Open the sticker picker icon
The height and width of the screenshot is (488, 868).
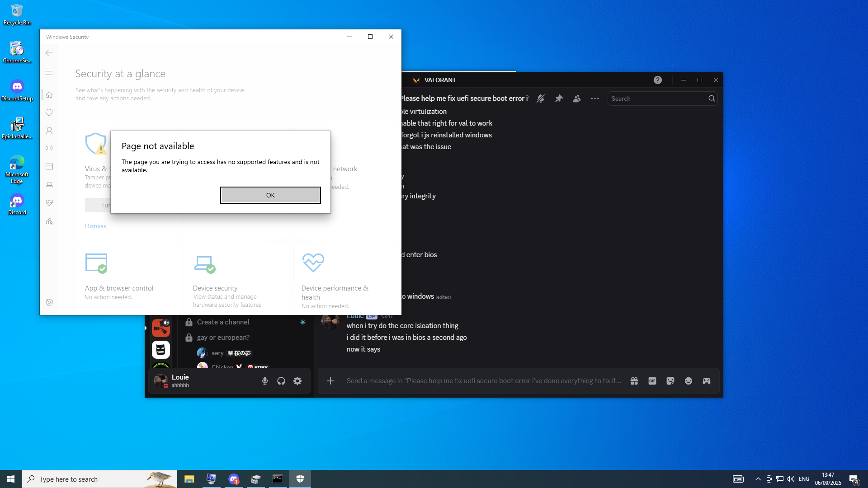click(670, 381)
